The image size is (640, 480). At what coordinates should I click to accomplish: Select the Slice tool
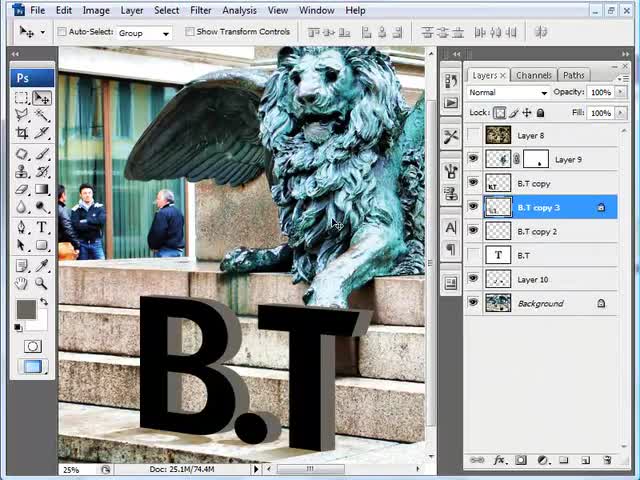click(42, 133)
